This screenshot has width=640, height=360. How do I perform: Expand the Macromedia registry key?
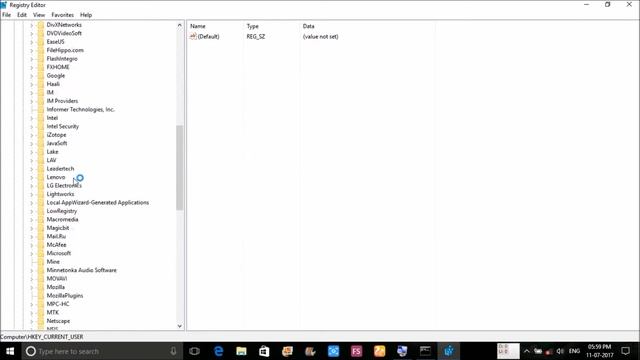click(32, 219)
